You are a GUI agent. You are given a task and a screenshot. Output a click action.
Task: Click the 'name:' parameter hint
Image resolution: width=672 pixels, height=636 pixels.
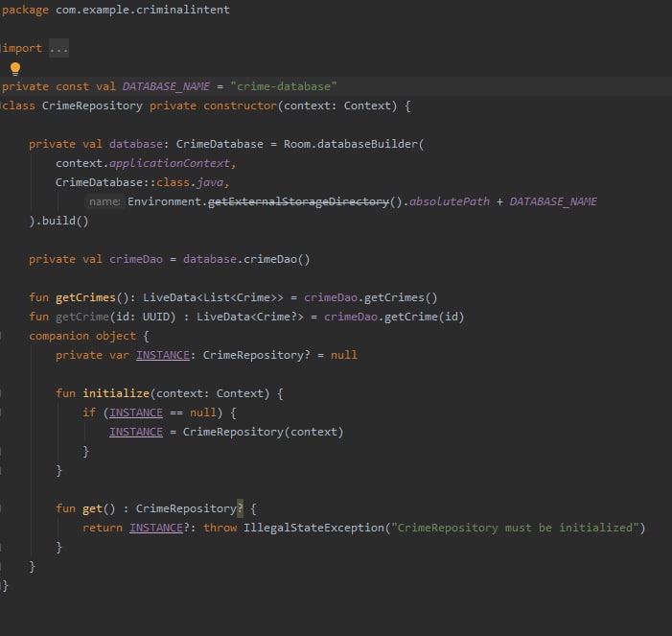coord(104,201)
